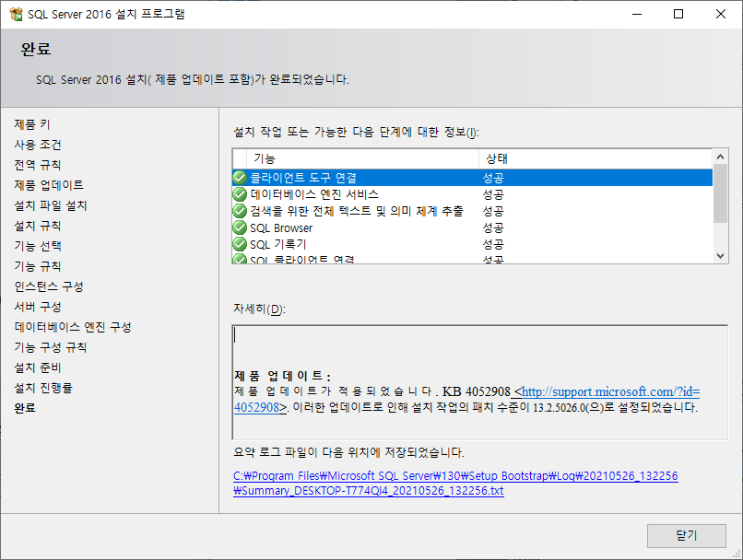Click the feature list scroll up arrow

pyautogui.click(x=720, y=157)
